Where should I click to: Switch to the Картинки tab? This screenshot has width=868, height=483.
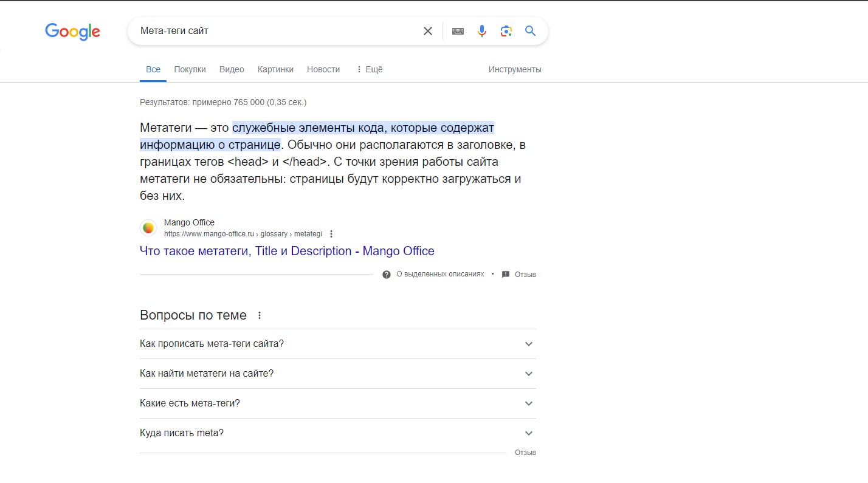point(275,69)
